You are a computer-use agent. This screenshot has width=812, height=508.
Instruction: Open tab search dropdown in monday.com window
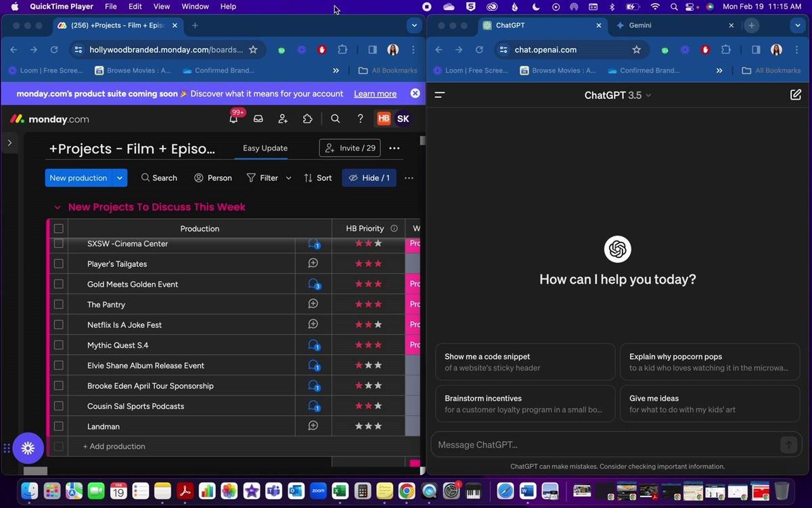[414, 25]
